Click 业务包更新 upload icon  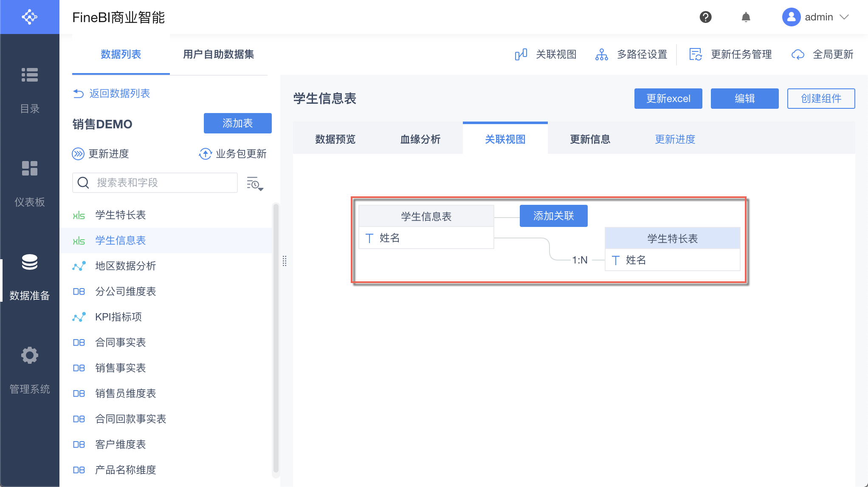pos(205,154)
